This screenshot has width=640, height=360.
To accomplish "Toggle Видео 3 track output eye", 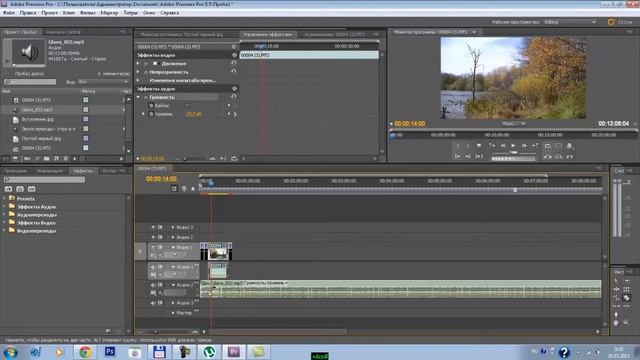I will tap(153, 227).
